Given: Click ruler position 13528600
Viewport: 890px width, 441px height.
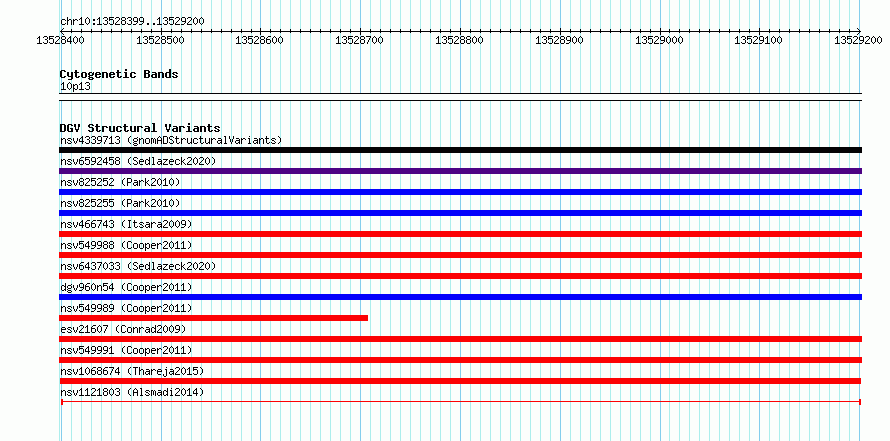Looking at the screenshot, I should tap(261, 40).
